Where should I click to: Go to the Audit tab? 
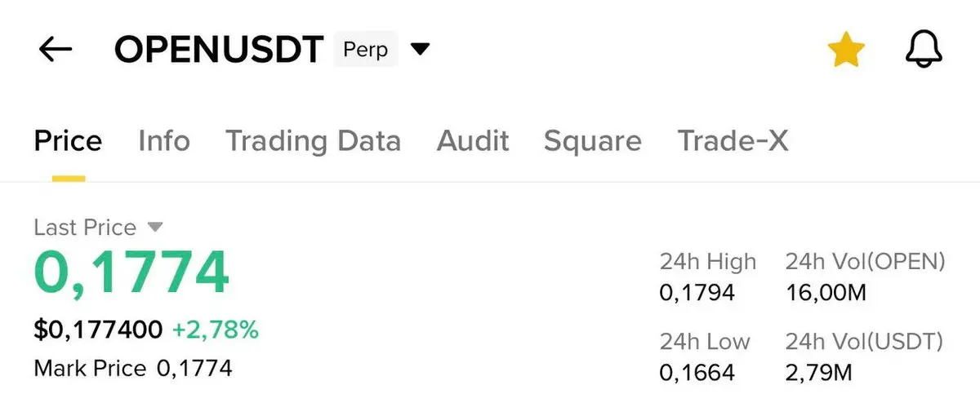click(x=473, y=141)
